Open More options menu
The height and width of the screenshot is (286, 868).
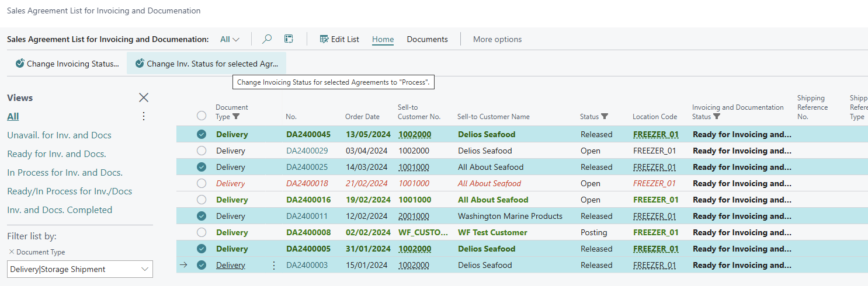click(x=497, y=40)
